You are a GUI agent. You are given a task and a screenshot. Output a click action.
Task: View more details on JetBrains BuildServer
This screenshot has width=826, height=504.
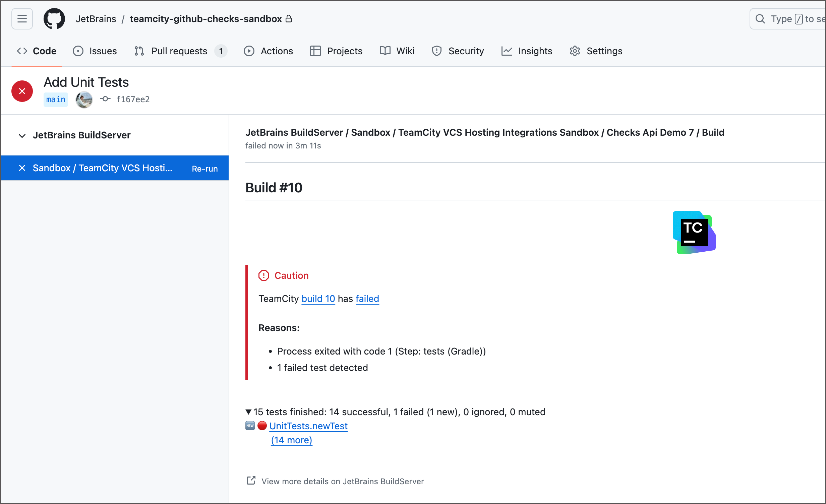(343, 481)
